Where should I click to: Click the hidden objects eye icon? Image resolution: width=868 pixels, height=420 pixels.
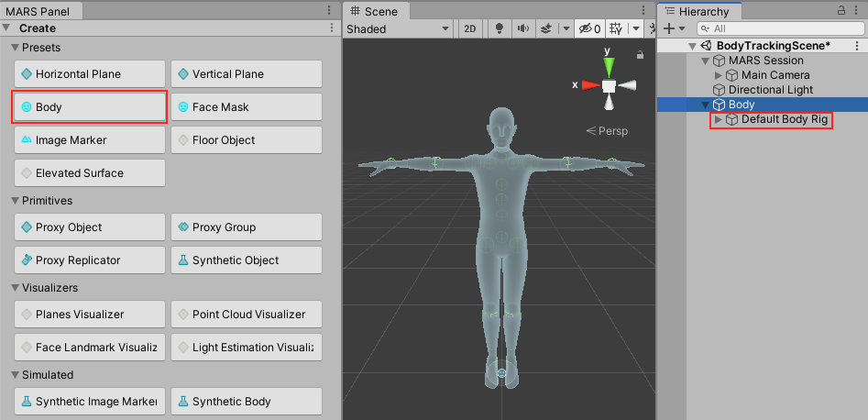[587, 28]
